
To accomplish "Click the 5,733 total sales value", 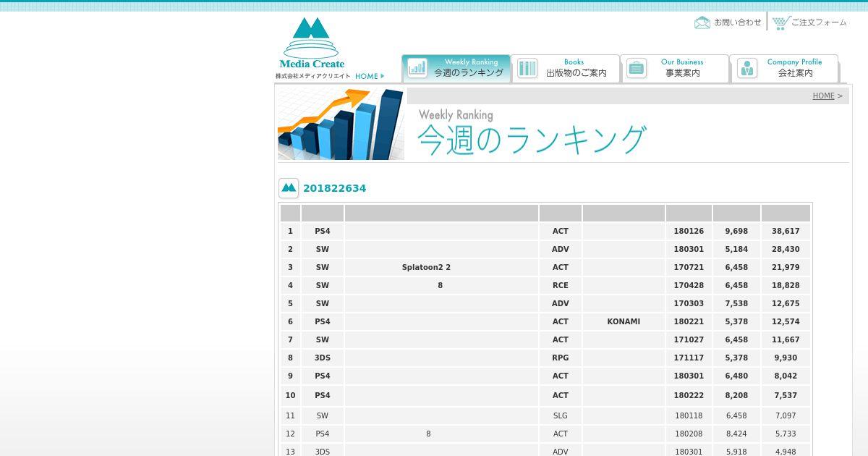I will (786, 434).
